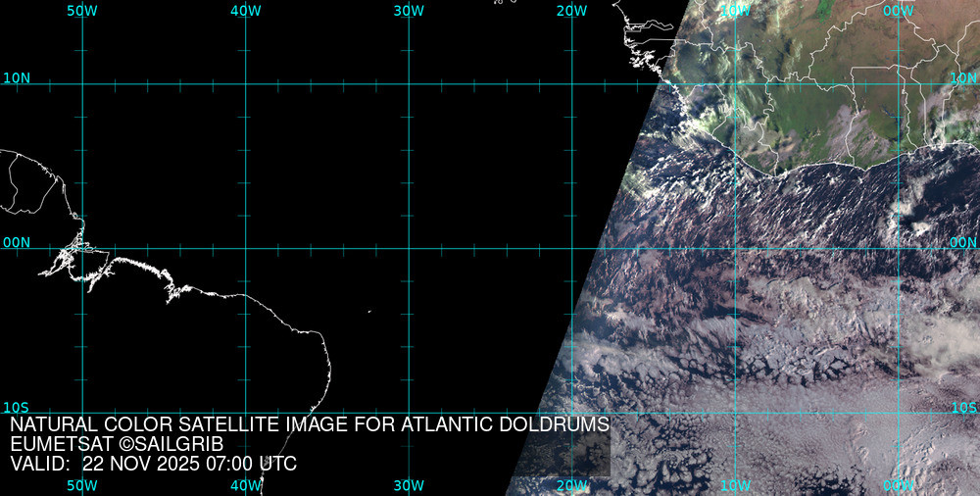Click the 30W longitude label at top
Image resolution: width=980 pixels, height=496 pixels.
(408, 11)
